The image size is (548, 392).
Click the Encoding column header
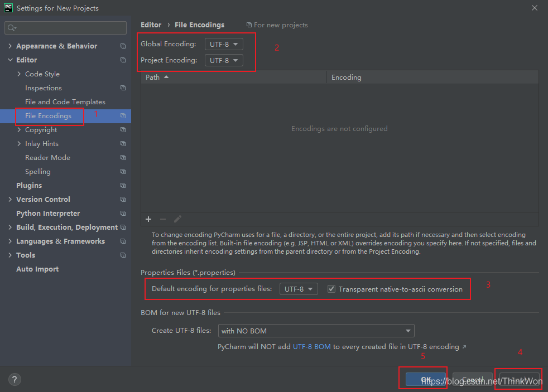[x=432, y=78]
